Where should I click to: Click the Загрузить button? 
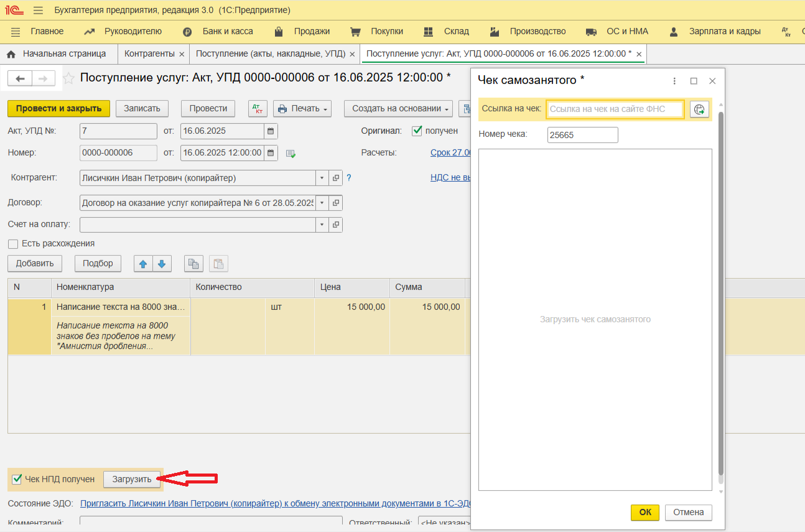click(131, 479)
